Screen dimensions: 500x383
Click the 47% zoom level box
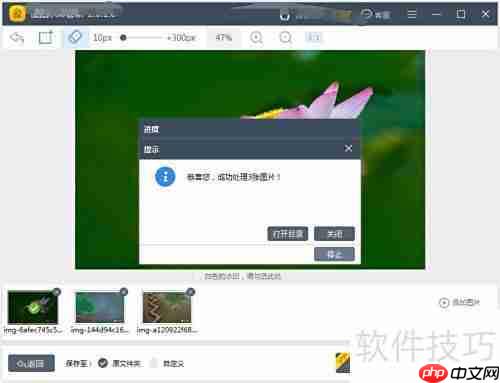pyautogui.click(x=223, y=37)
